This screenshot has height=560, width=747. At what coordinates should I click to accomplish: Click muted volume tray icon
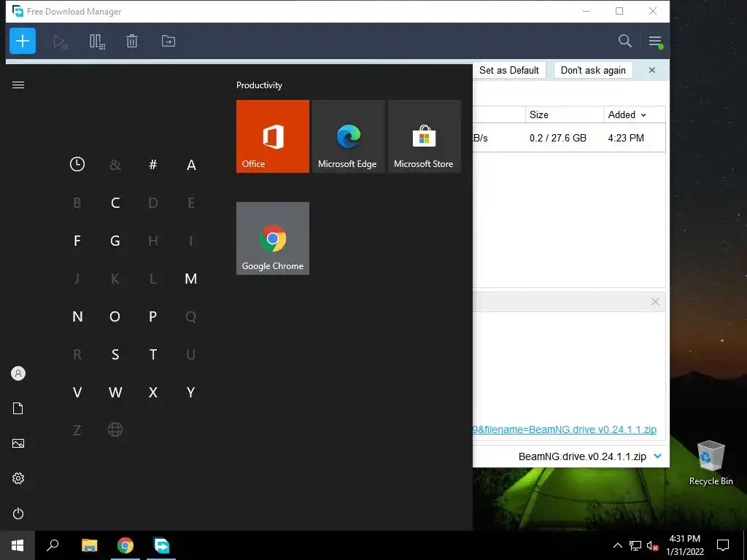pyautogui.click(x=652, y=545)
